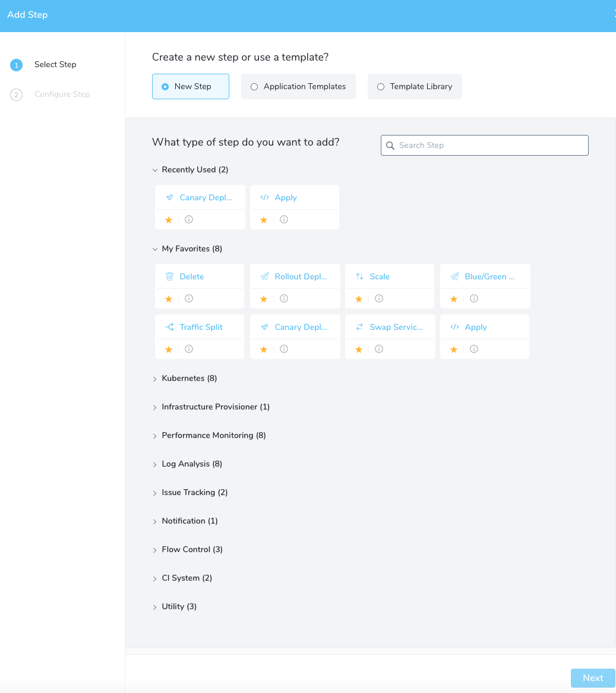Click info icon on favorites Apply step

pyautogui.click(x=474, y=349)
